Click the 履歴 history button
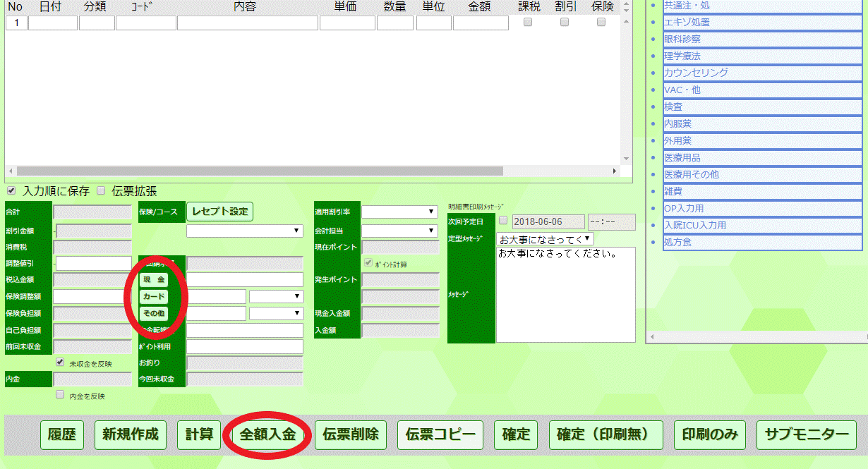This screenshot has width=868, height=469. tap(62, 435)
